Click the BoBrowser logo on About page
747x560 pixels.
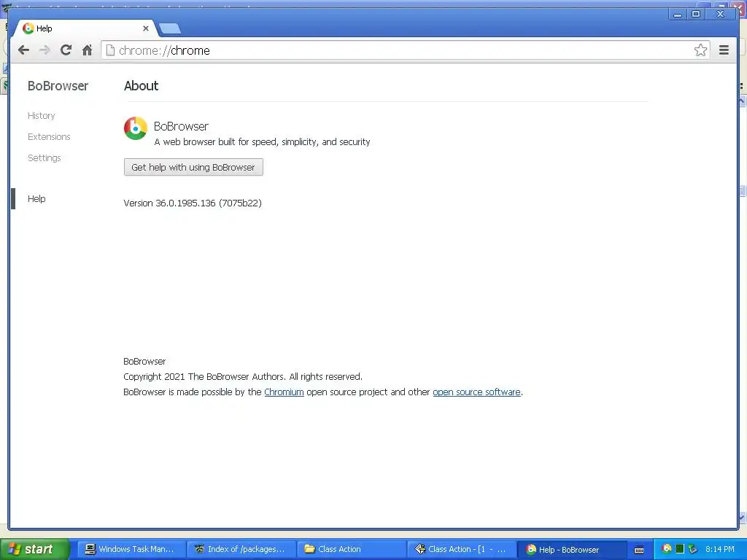tap(135, 128)
